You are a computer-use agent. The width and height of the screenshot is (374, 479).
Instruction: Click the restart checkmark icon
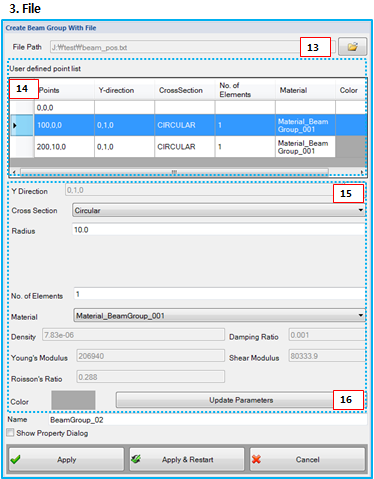136,459
